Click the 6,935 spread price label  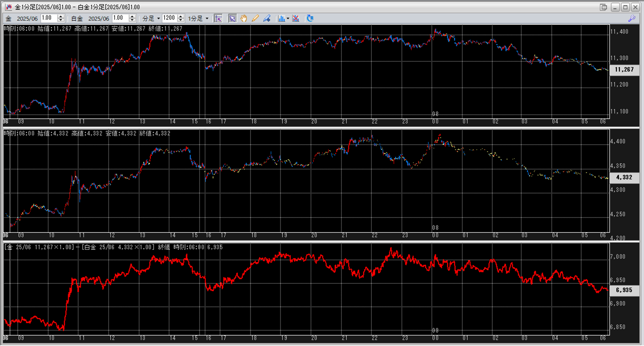click(x=624, y=290)
